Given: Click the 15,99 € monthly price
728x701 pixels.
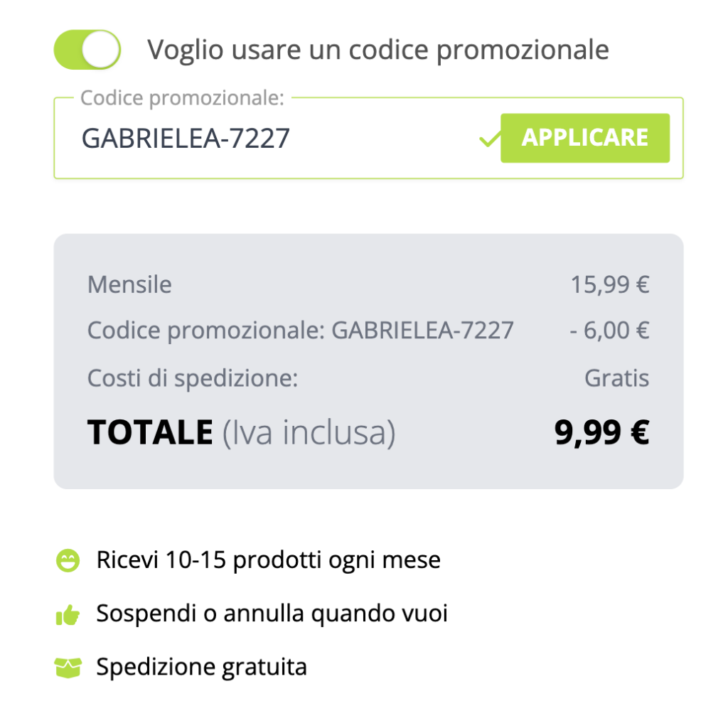Looking at the screenshot, I should point(610,285).
